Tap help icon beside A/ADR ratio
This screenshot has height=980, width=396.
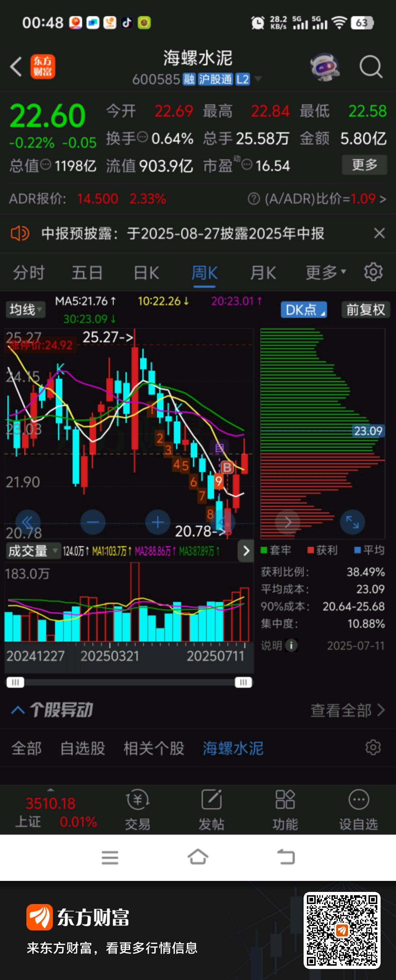pos(253,199)
